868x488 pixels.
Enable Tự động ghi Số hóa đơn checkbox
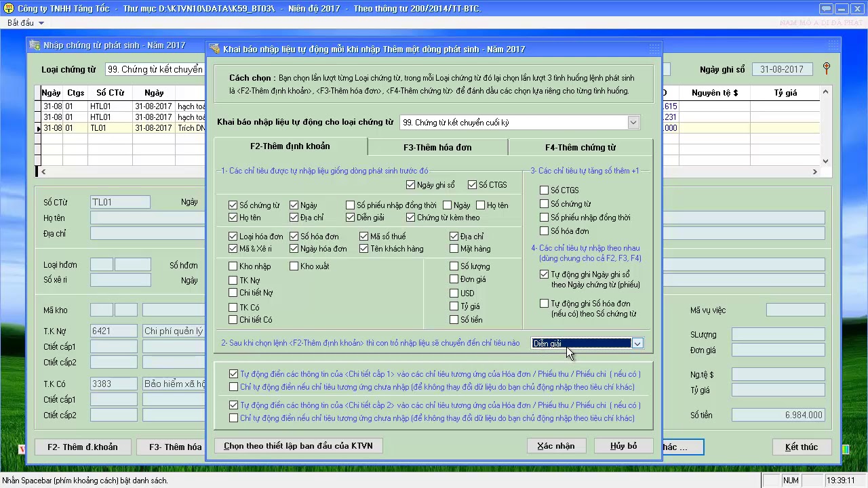(x=544, y=304)
